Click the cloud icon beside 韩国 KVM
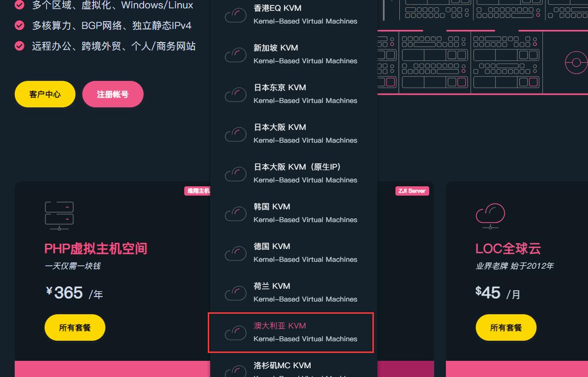Viewport: 588px width, 377px height. click(236, 214)
